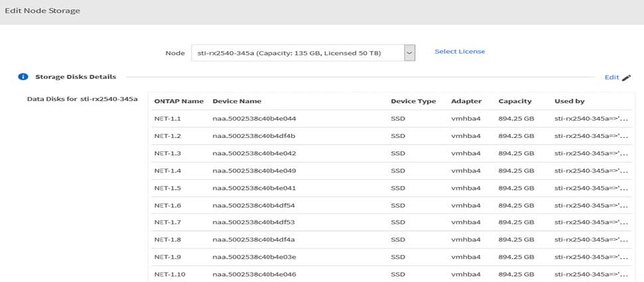Click the Device Name column header

coord(237,101)
